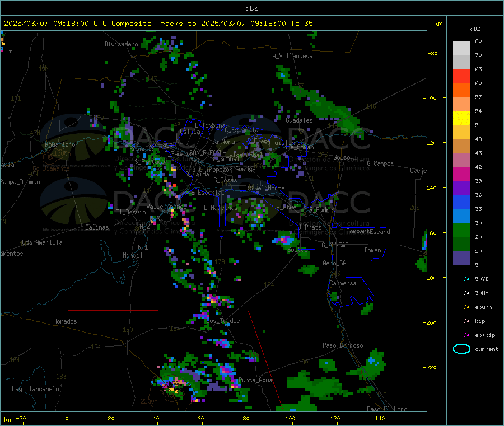Click the Cda_Amarilla map label

pyautogui.click(x=42, y=242)
